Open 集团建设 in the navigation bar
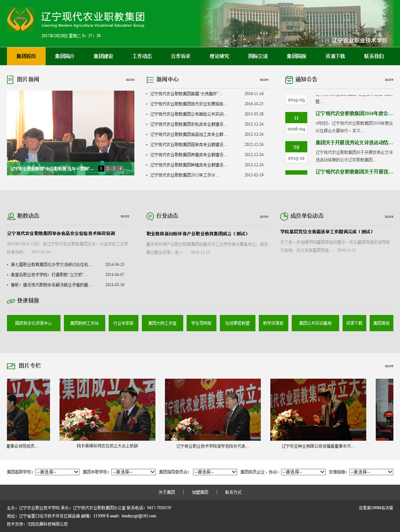 coord(104,56)
